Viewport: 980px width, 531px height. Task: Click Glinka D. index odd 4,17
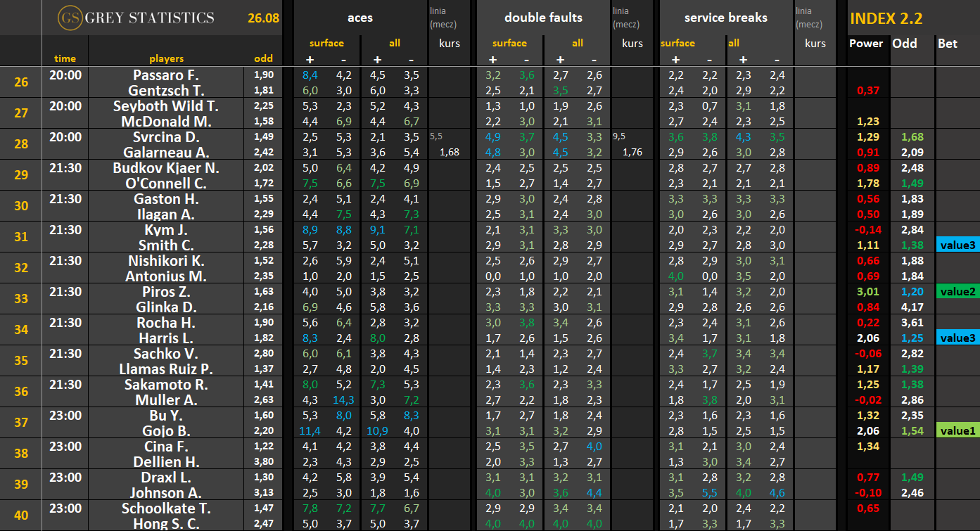pos(912,307)
